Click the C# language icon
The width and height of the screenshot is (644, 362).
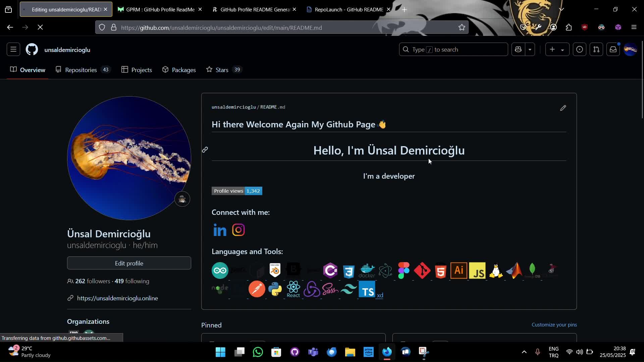(x=330, y=270)
